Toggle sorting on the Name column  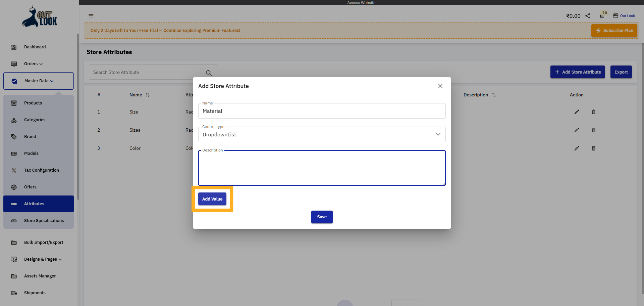148,95
